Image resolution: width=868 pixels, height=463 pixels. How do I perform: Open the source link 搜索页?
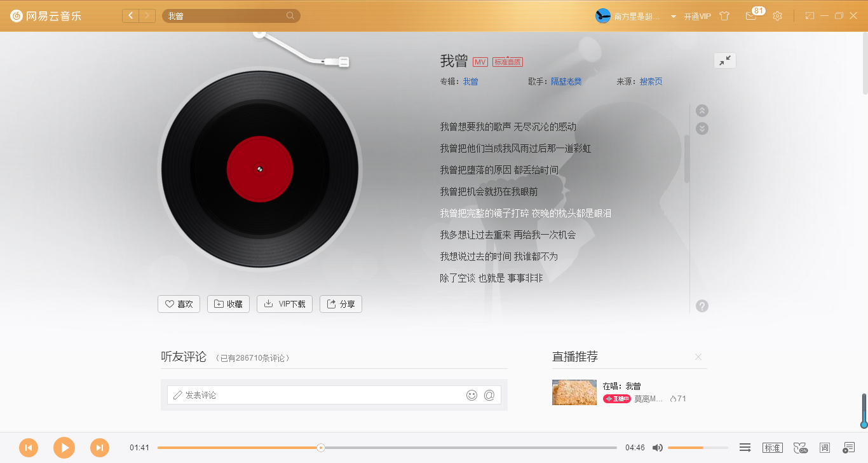click(x=651, y=81)
